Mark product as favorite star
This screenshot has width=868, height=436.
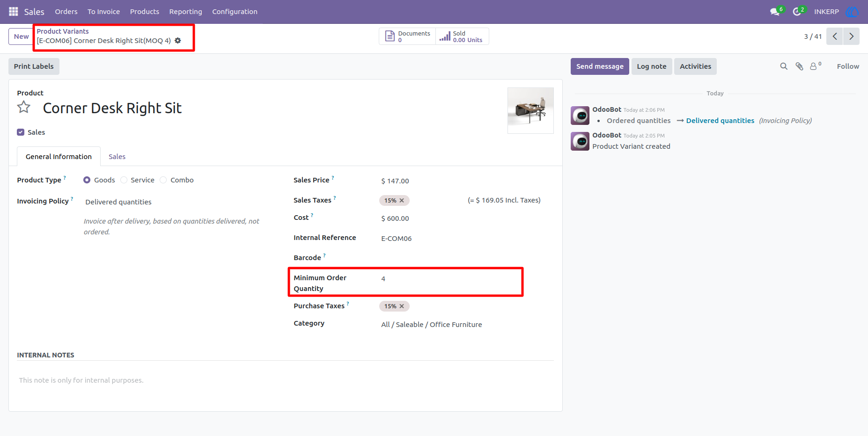coord(24,108)
